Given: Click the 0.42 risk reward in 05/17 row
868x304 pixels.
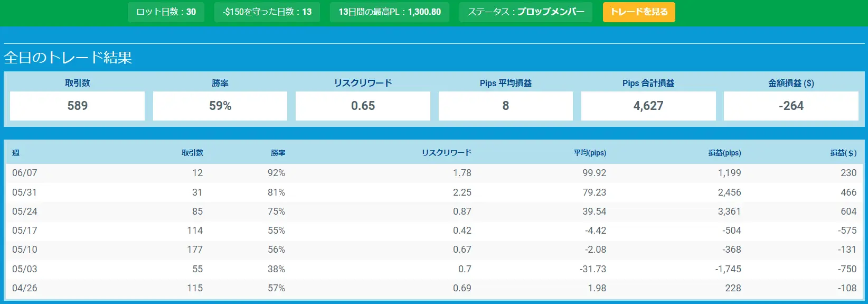Looking at the screenshot, I should (462, 231).
